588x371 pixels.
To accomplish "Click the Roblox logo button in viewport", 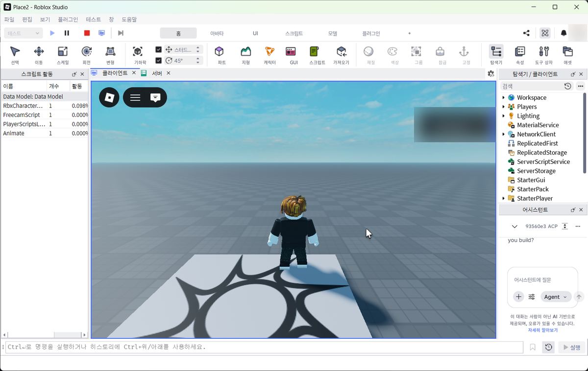I will pyautogui.click(x=109, y=97).
